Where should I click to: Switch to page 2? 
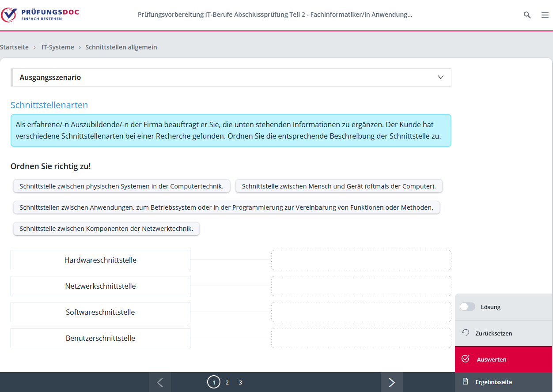click(x=227, y=382)
